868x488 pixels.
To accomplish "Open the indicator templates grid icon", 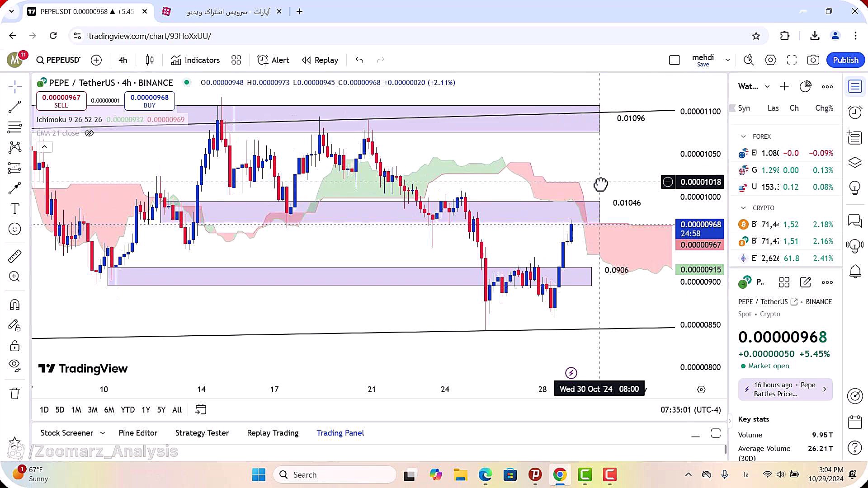I will [x=236, y=60].
